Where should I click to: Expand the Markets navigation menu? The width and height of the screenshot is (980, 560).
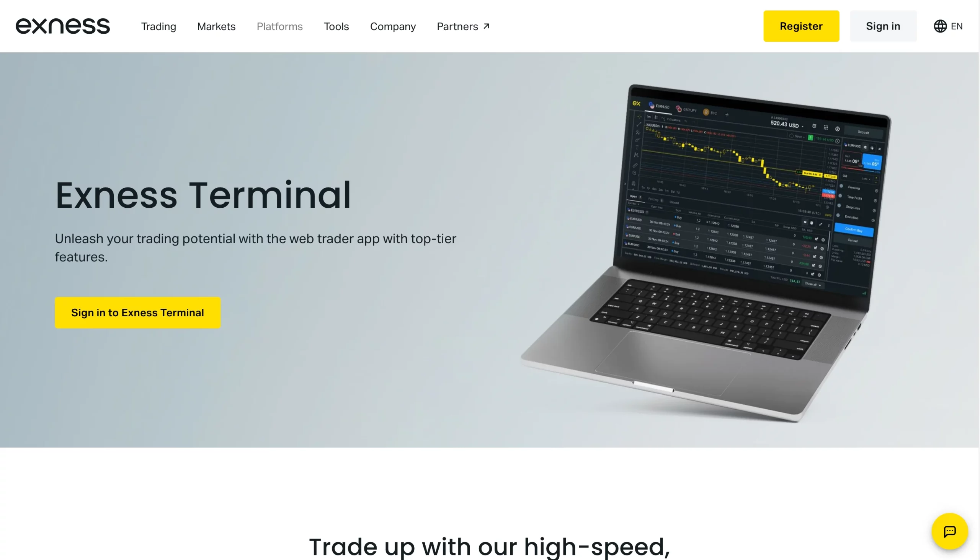[x=216, y=26]
